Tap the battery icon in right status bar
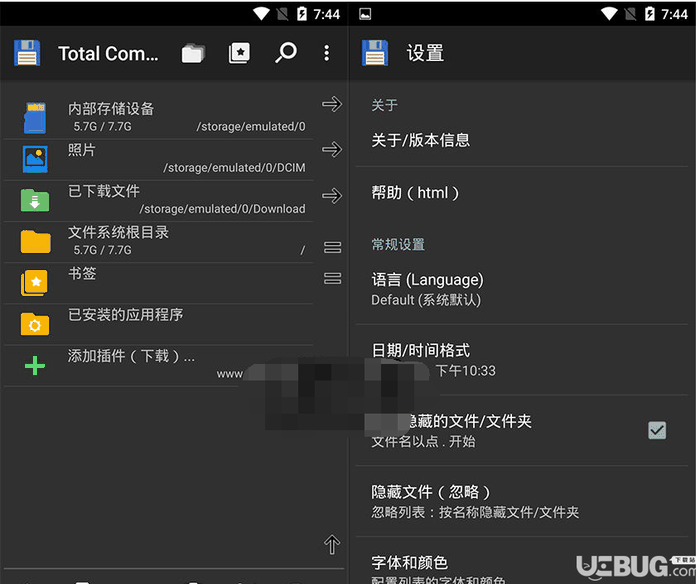 point(650,14)
